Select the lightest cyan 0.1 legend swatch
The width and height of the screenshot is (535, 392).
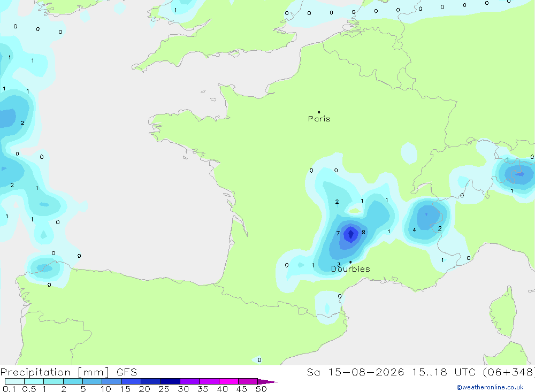tap(14, 381)
